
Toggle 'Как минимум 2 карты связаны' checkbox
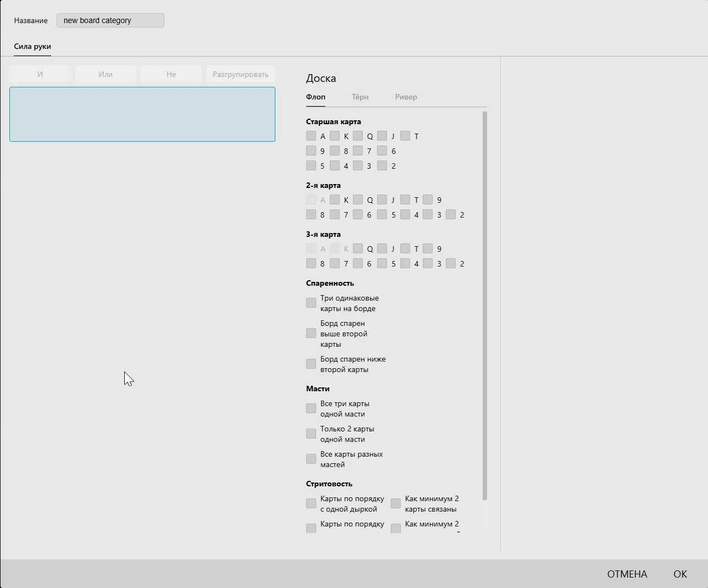point(396,503)
